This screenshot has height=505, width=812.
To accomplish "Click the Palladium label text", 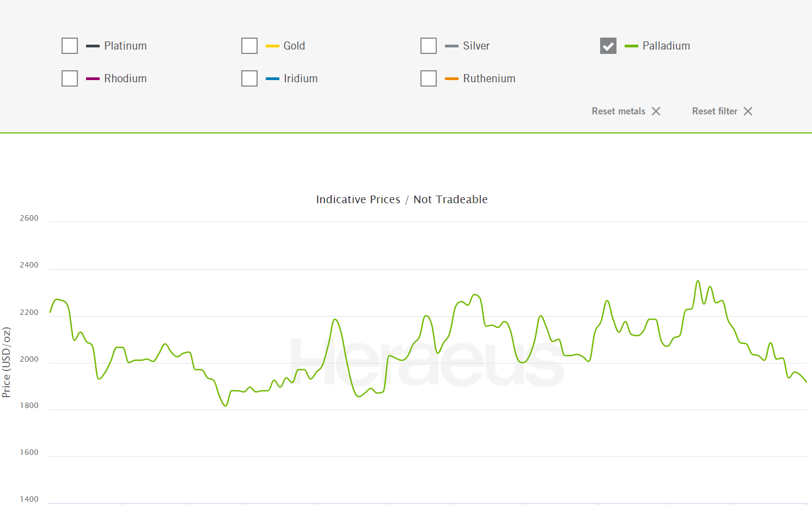I will 666,46.
